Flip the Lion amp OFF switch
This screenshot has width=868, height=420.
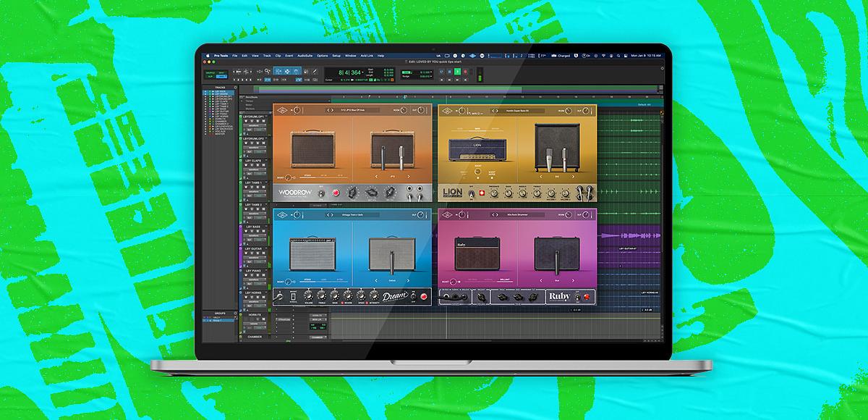click(x=472, y=193)
